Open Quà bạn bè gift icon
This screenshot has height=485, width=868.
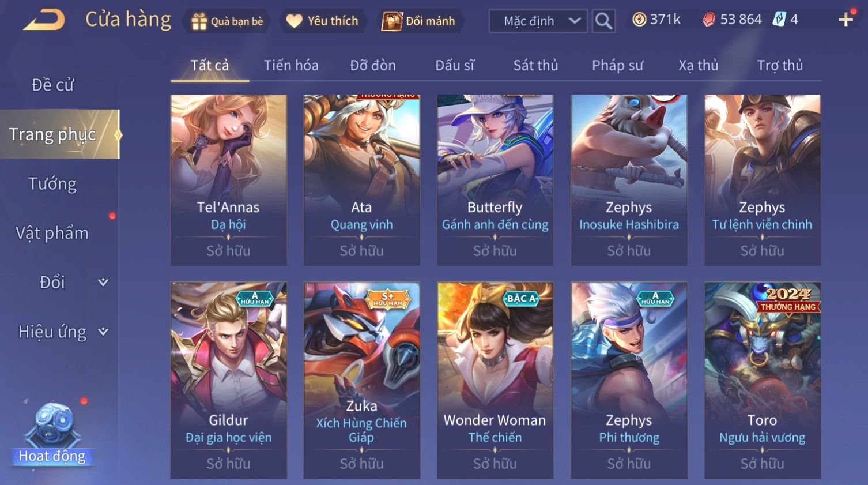tap(227, 21)
